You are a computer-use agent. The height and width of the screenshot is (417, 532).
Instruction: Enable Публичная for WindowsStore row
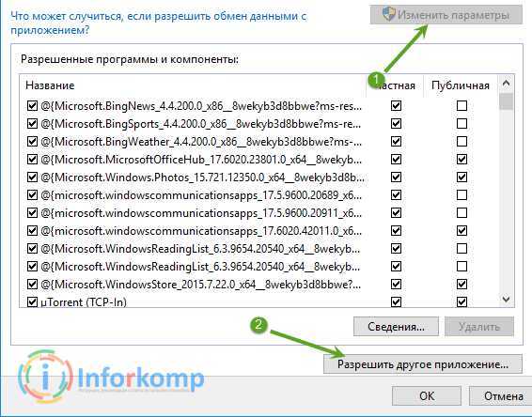(462, 284)
